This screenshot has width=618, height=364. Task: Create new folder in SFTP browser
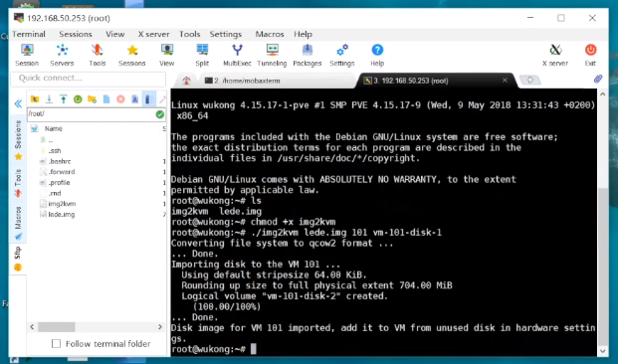point(92,99)
